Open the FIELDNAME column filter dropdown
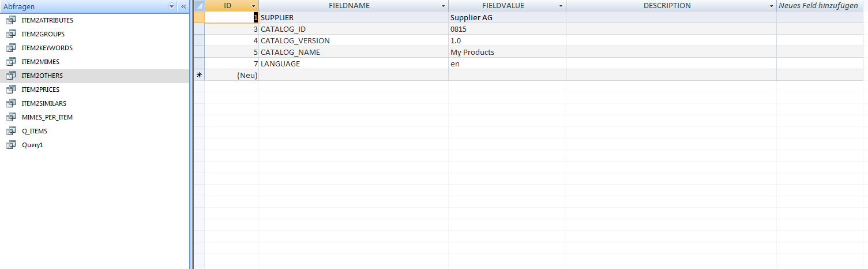The image size is (868, 269). [443, 6]
